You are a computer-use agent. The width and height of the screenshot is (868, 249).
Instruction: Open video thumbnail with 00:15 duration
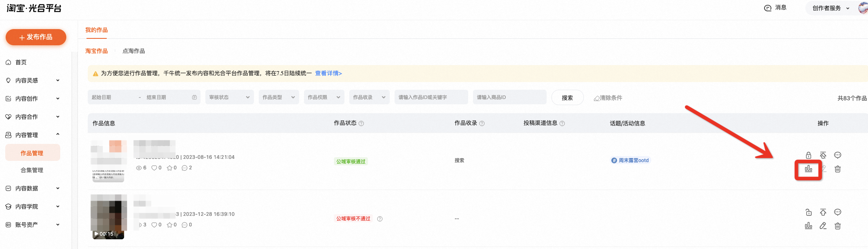click(x=108, y=217)
